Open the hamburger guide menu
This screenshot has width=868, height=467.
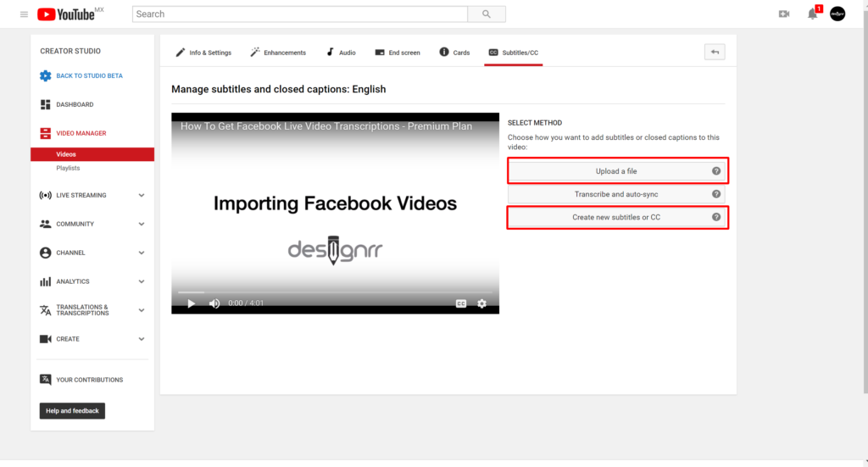(24, 14)
